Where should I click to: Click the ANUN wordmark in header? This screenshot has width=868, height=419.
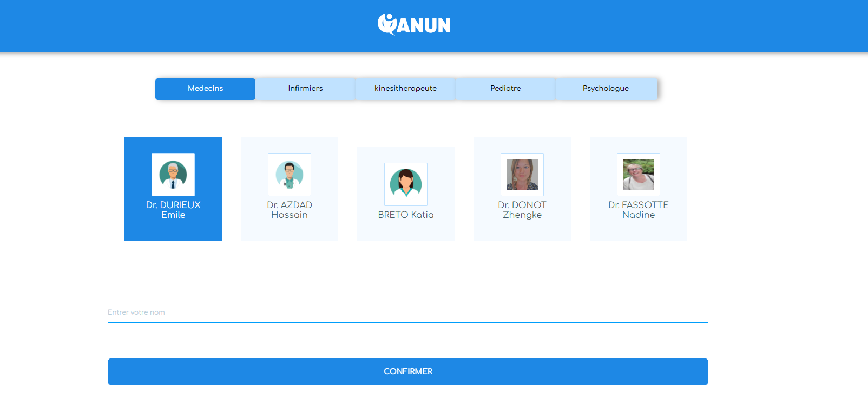pyautogui.click(x=424, y=26)
